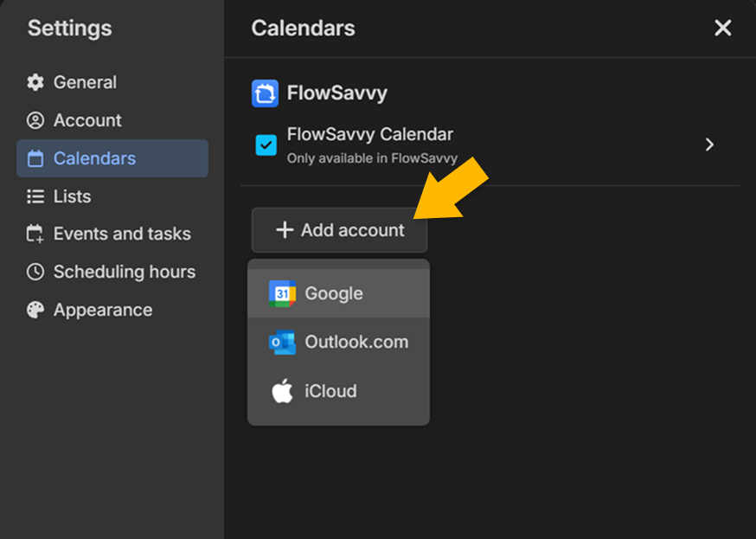This screenshot has width=756, height=539.
Task: Uncheck the FlowSavvy Calendar checkbox
Action: coord(266,144)
